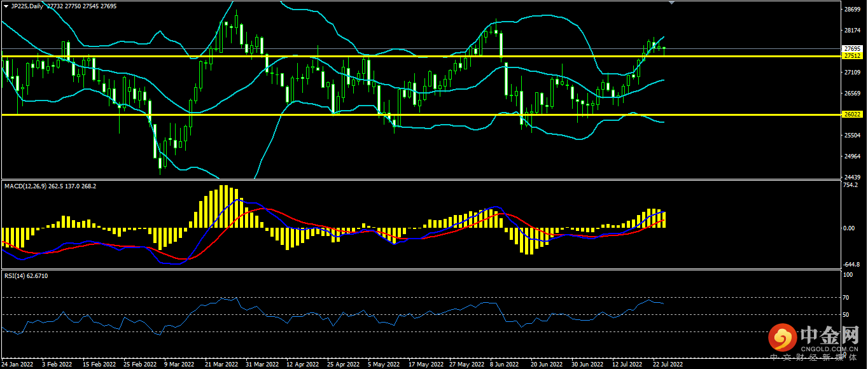The height and width of the screenshot is (369, 868).
Task: Click the RSI scale value 70
Action: [846, 297]
